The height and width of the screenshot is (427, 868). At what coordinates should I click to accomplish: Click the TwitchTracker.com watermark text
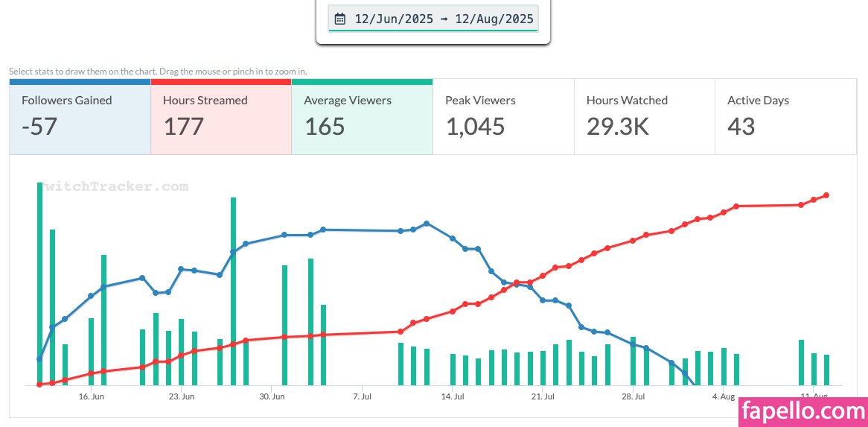[115, 187]
